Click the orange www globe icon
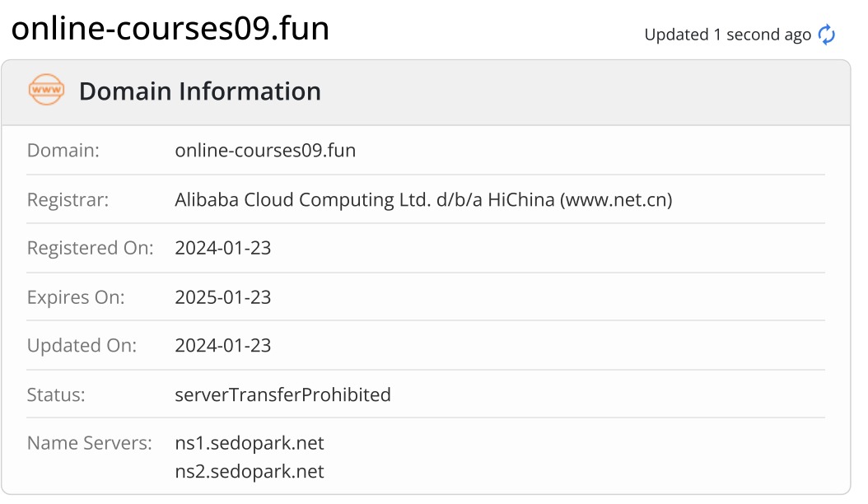868x504 pixels. click(x=46, y=90)
